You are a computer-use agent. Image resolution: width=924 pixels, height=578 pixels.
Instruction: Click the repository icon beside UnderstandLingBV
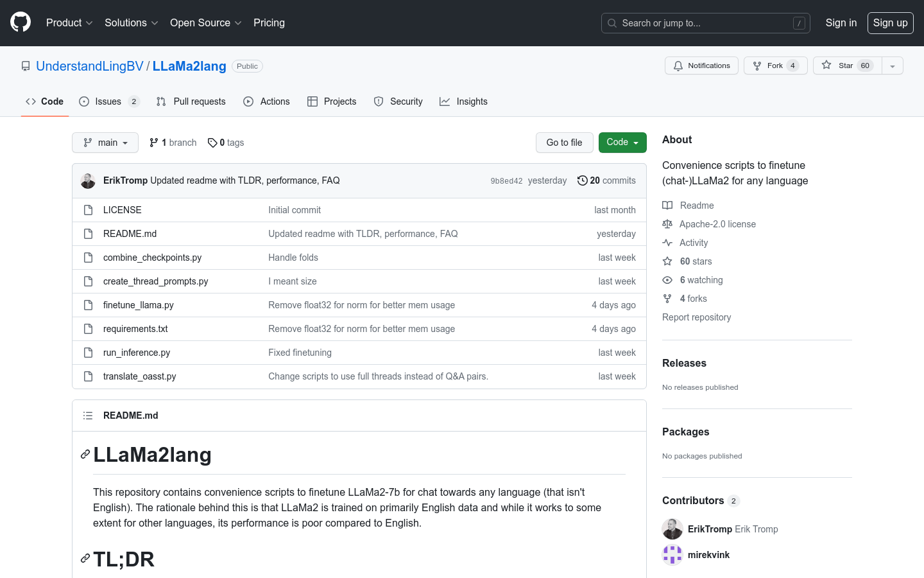point(26,66)
